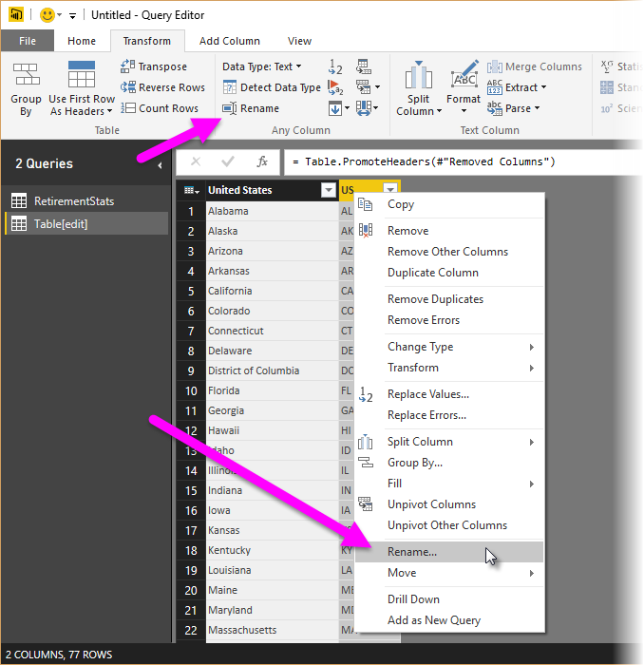This screenshot has width=644, height=665.
Task: Select the RetirementStats query
Action: [x=74, y=200]
